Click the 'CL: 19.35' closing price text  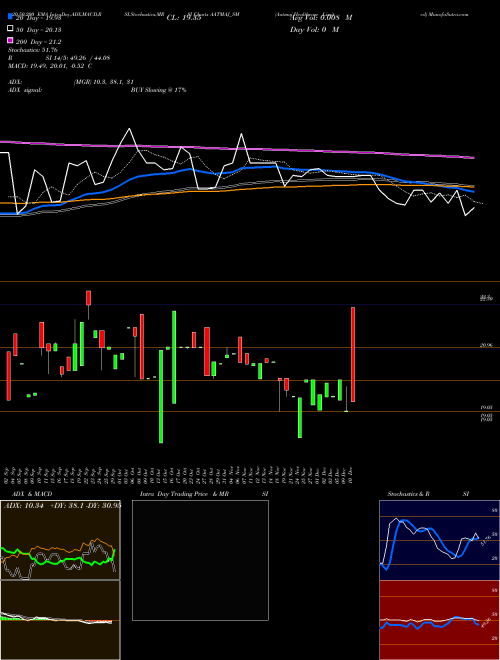184,18
